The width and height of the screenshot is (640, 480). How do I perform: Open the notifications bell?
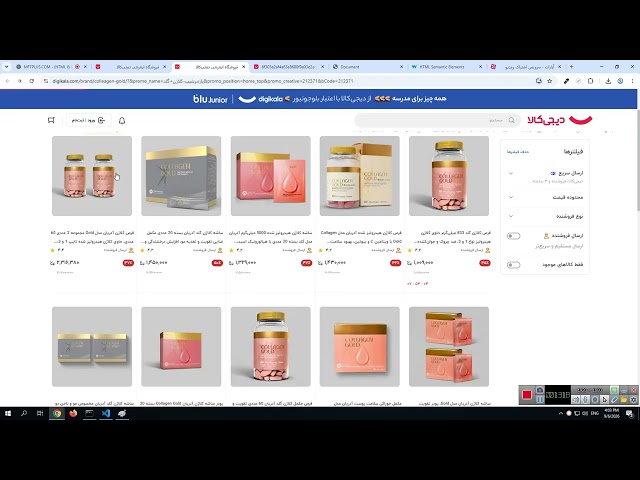pyautogui.click(x=122, y=120)
